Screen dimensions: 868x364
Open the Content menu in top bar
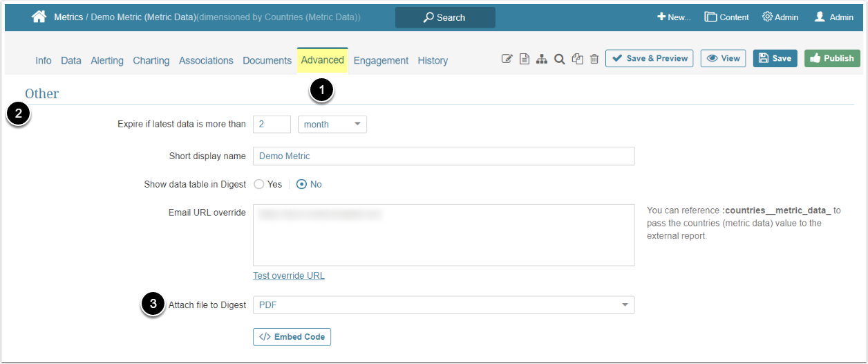click(726, 17)
